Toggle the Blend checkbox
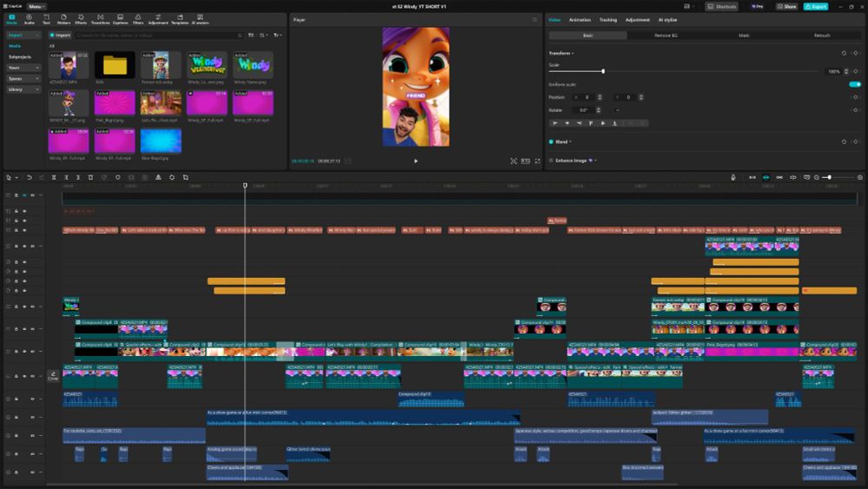 (551, 142)
